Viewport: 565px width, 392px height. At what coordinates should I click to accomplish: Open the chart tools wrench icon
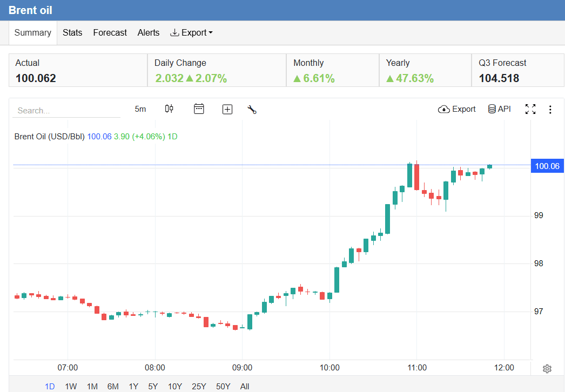(x=252, y=110)
